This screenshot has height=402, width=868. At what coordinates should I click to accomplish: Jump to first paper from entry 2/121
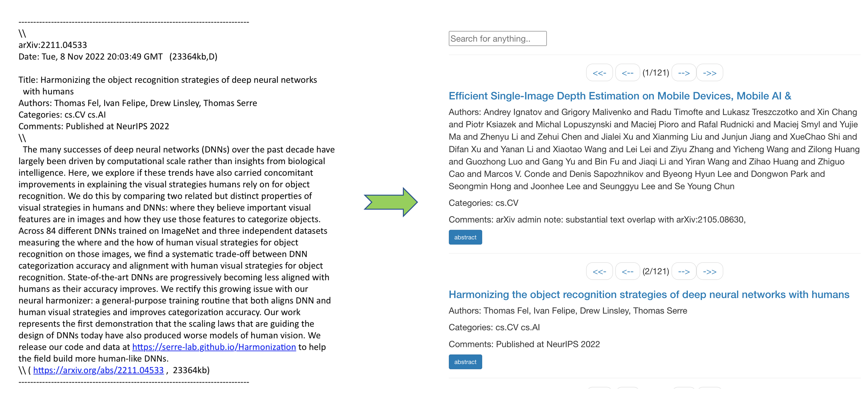tap(599, 271)
